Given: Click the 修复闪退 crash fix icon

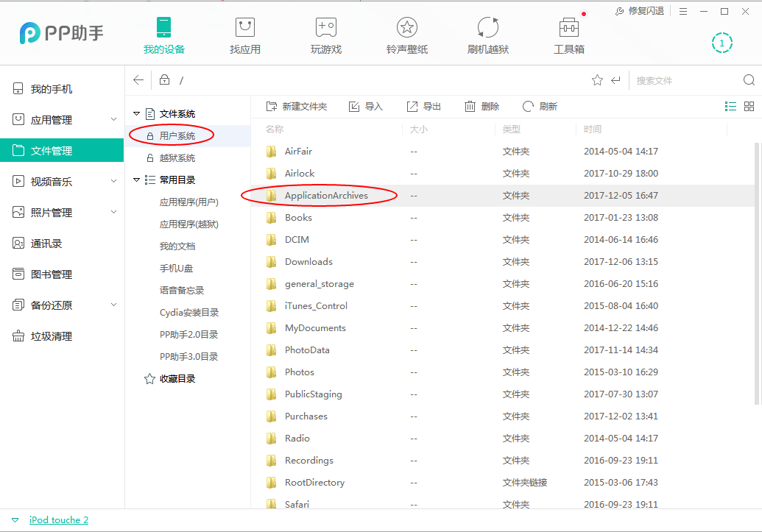Looking at the screenshot, I should (621, 11).
